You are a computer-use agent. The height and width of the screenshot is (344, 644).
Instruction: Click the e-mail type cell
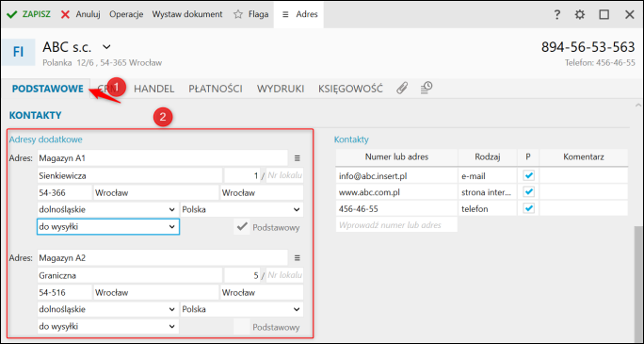pyautogui.click(x=488, y=176)
